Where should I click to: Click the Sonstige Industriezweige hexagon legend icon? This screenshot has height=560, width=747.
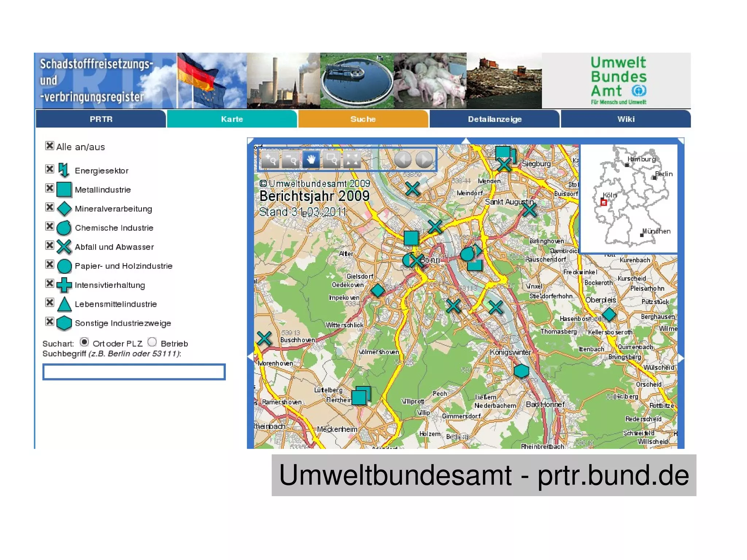tap(64, 323)
